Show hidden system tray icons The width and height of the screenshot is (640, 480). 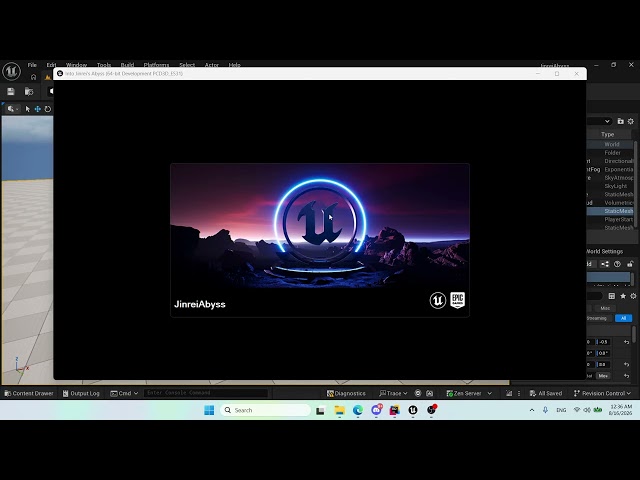point(532,410)
